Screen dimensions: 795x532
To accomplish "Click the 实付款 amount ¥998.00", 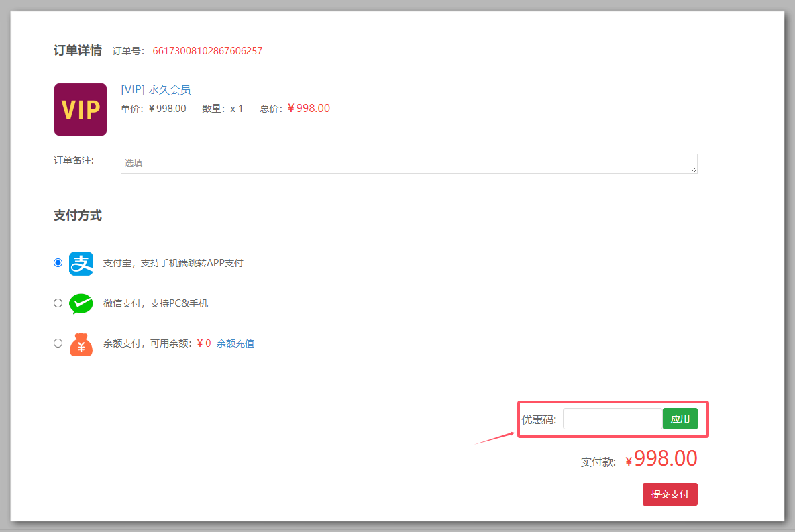I will point(661,459).
